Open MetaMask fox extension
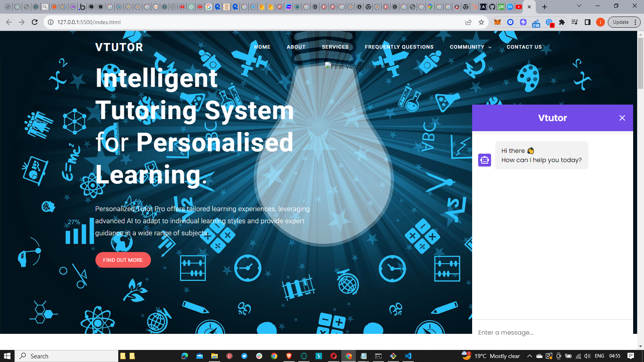 [x=497, y=22]
